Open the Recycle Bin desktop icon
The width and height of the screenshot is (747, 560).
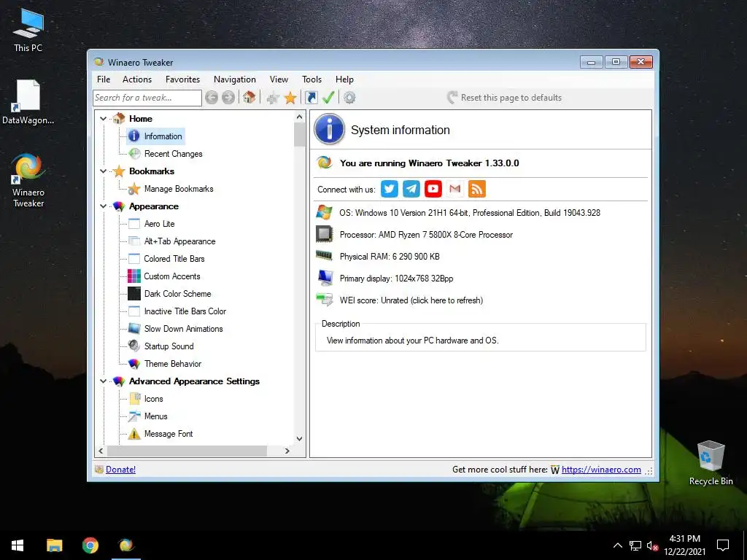(x=711, y=463)
